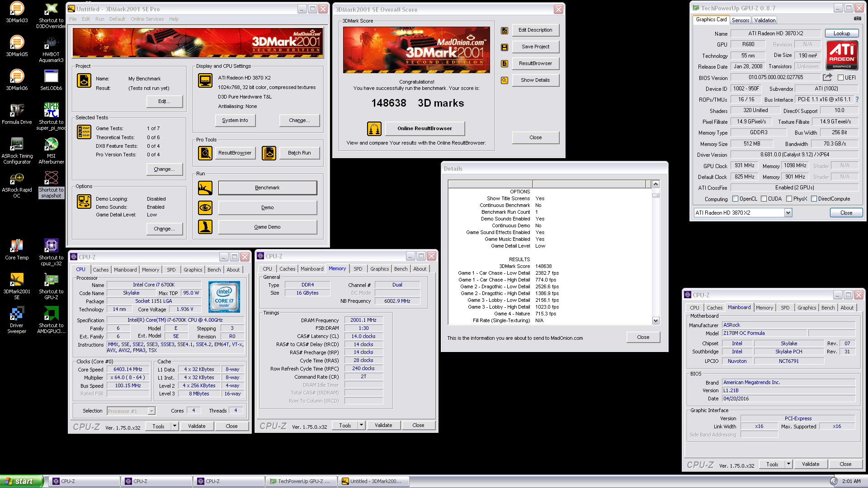Select the ASRock Rapid OC icon
Image resolution: width=868 pixels, height=488 pixels.
tap(17, 184)
